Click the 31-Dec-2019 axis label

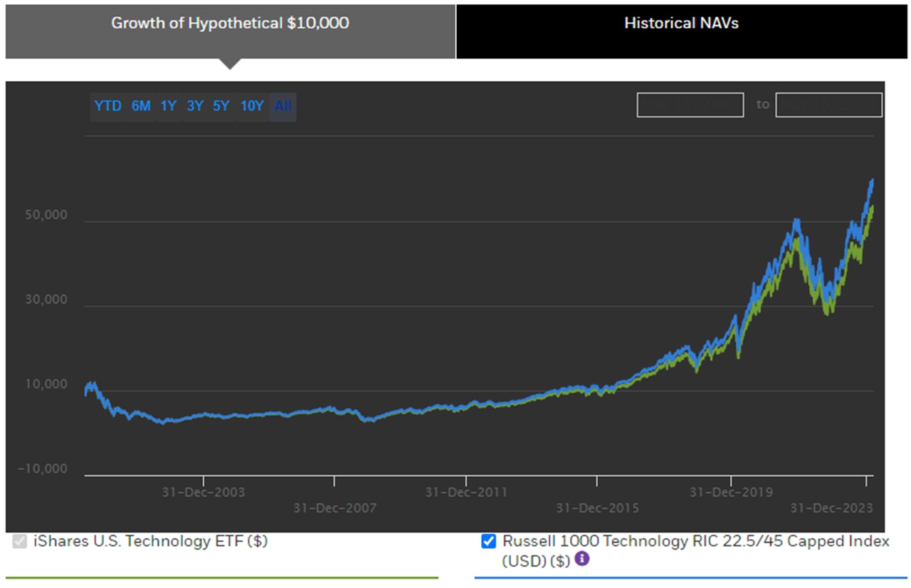pyautogui.click(x=732, y=492)
